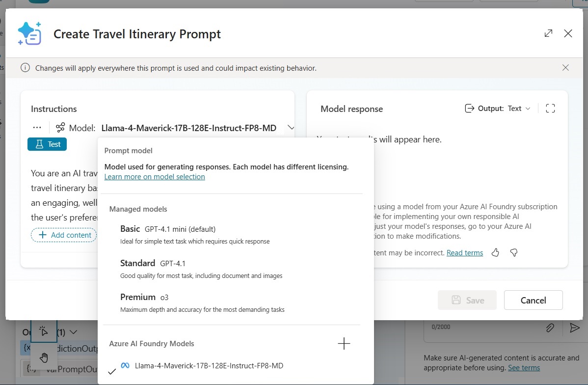Screen dimensions: 588x385
Task: Click the Cancel button
Action: pyautogui.click(x=533, y=300)
